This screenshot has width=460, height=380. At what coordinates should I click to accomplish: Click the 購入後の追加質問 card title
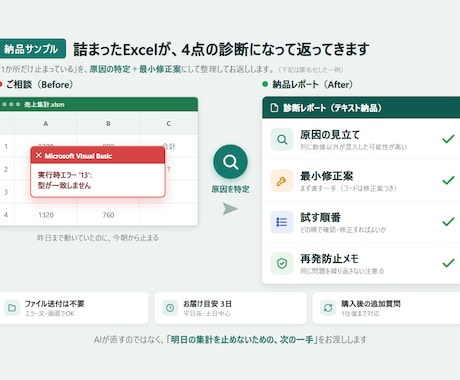pyautogui.click(x=371, y=304)
